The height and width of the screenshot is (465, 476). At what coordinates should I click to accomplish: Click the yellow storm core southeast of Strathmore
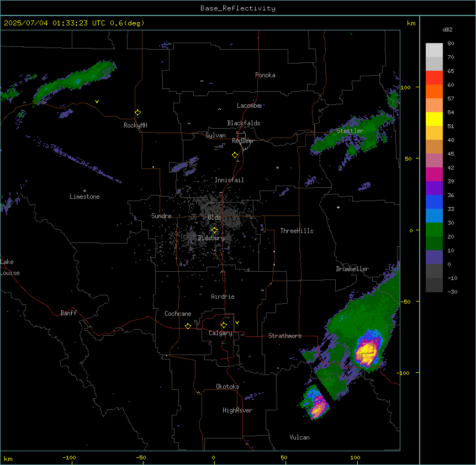click(367, 353)
